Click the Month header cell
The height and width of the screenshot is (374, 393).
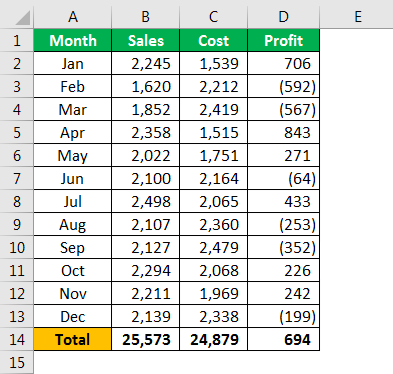(73, 40)
